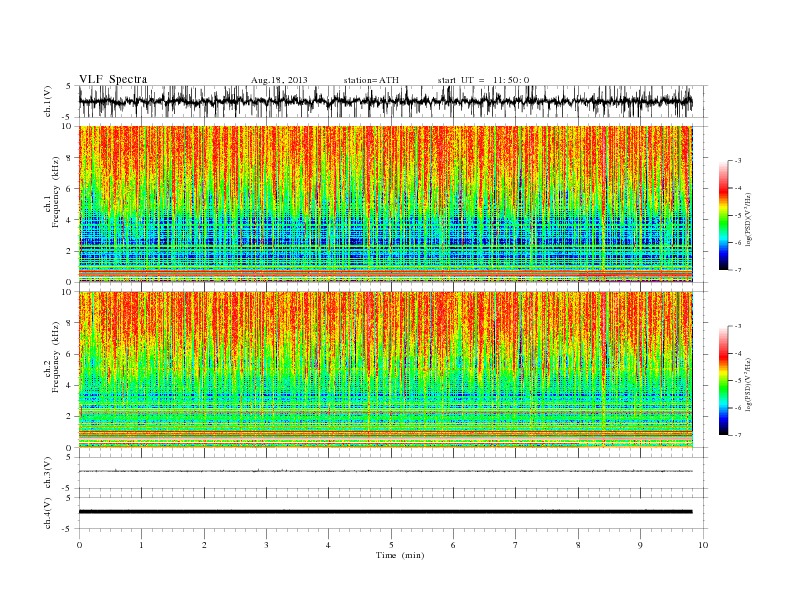
Task: Click the "-3" label on ch.1 color bar
Action: click(737, 161)
